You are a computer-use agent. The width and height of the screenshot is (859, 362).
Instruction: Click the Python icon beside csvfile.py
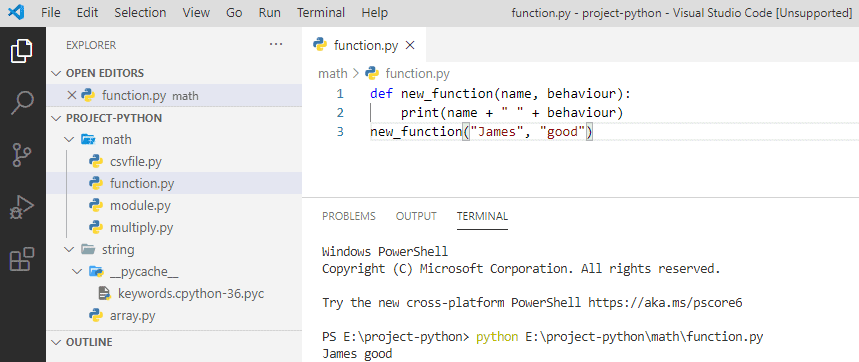[x=96, y=162]
